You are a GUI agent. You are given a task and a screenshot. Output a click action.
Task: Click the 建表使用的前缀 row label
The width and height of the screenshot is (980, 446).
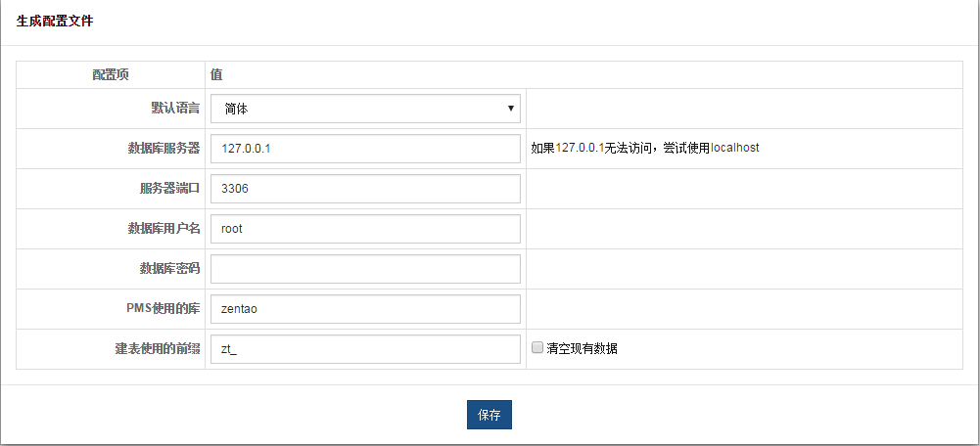coord(158,348)
